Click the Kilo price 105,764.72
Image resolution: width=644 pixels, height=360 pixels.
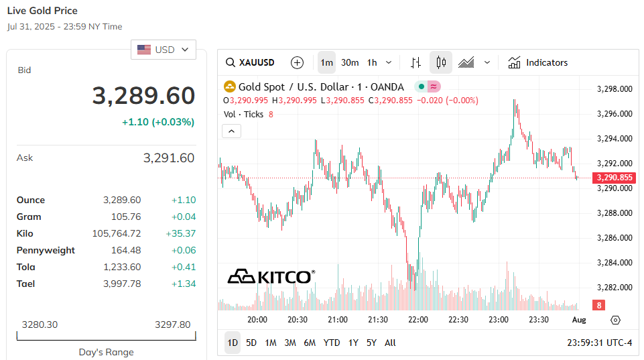[117, 233]
